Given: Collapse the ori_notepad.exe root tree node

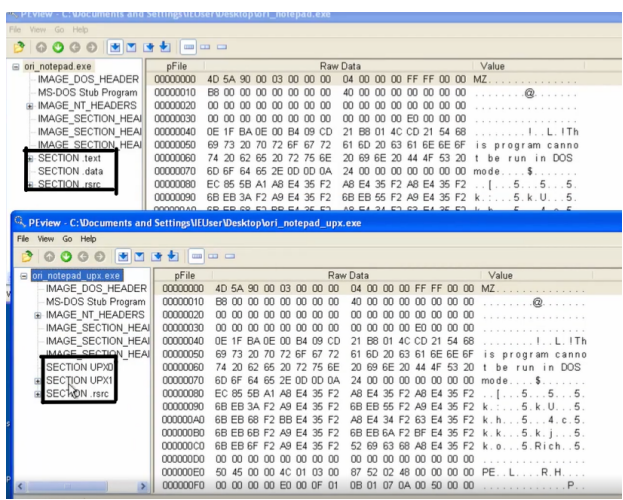Looking at the screenshot, I should coord(15,66).
